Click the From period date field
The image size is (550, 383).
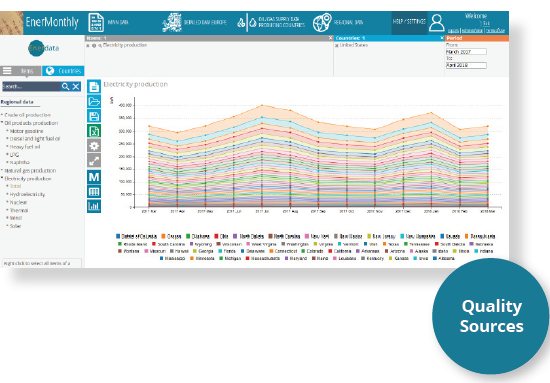point(466,52)
